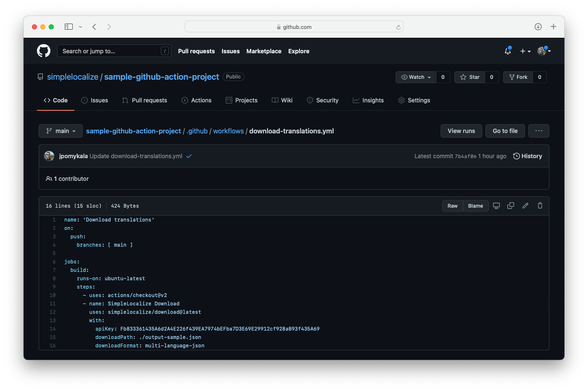
Task: Click the slash shortcut key icon in search
Action: point(165,51)
